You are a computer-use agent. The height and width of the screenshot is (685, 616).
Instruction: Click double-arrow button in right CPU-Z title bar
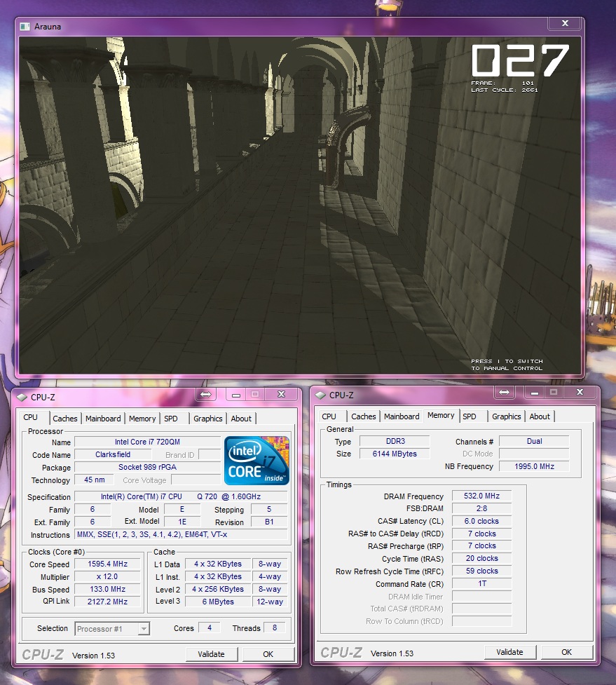(504, 392)
